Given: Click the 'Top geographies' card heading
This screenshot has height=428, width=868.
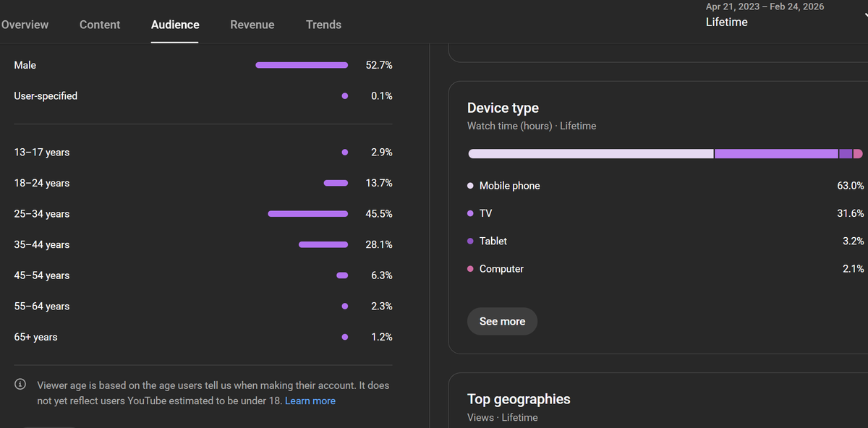Looking at the screenshot, I should 519,399.
